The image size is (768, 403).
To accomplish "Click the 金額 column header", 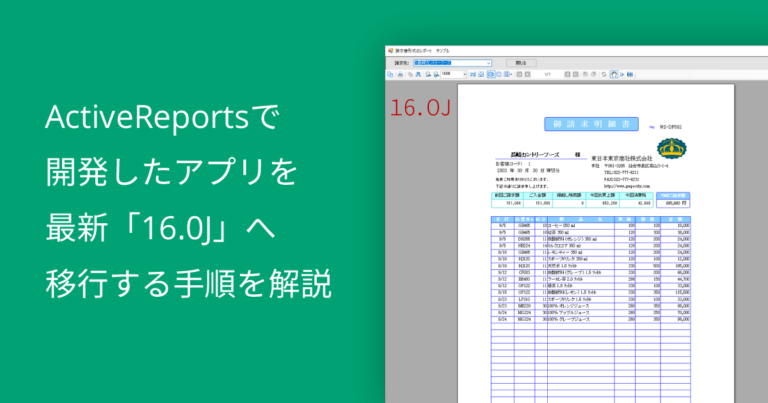I will point(675,219).
